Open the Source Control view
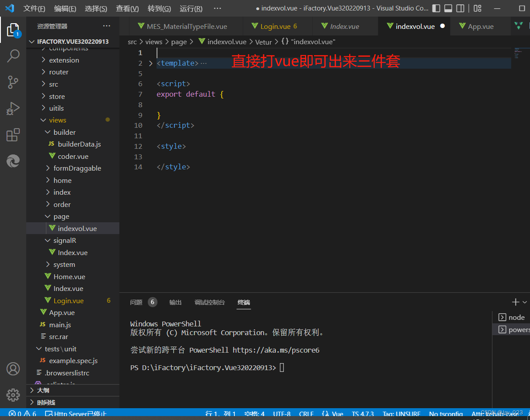The width and height of the screenshot is (530, 420). 13,82
